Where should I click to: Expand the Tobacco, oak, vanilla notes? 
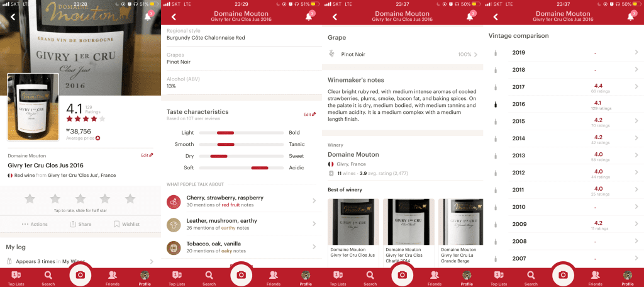click(241, 247)
